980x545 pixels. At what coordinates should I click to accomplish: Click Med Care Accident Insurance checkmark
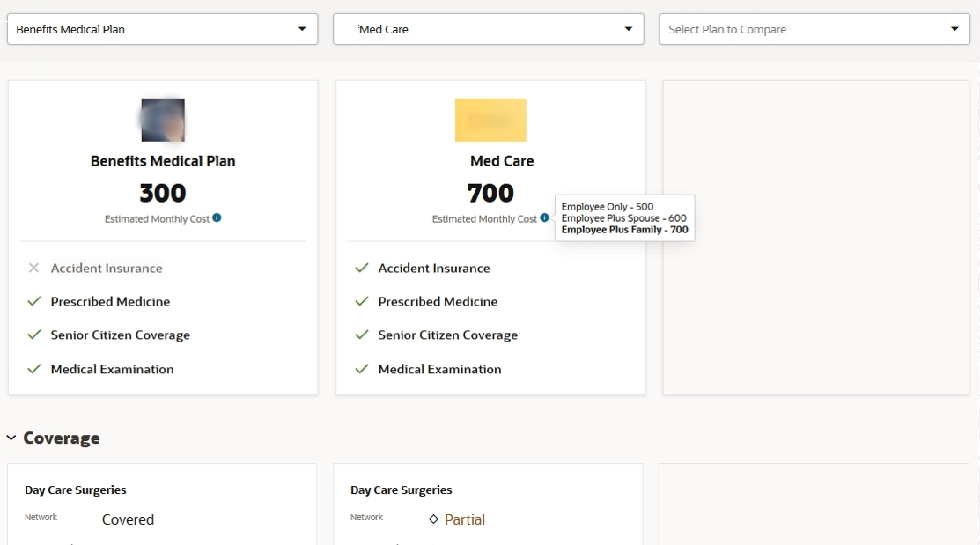point(361,268)
